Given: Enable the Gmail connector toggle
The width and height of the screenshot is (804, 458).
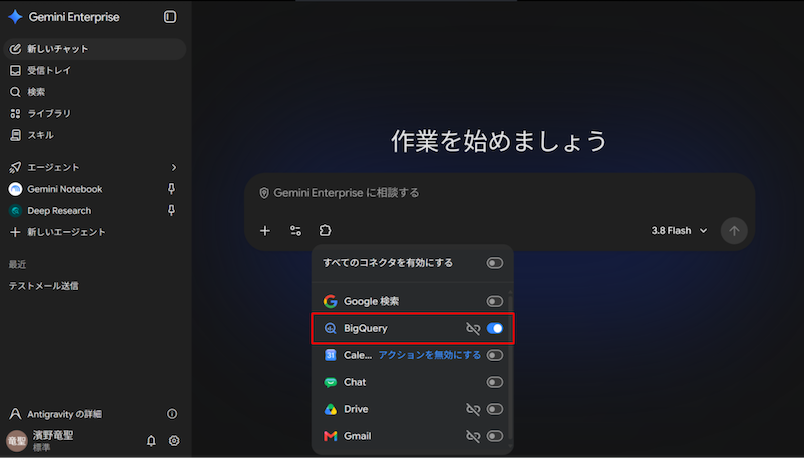Looking at the screenshot, I should coord(495,436).
